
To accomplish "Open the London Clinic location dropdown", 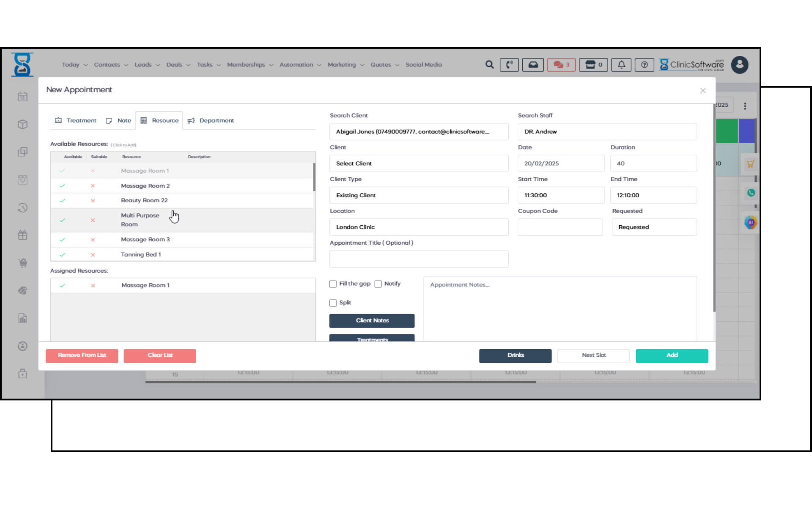I will tap(419, 227).
